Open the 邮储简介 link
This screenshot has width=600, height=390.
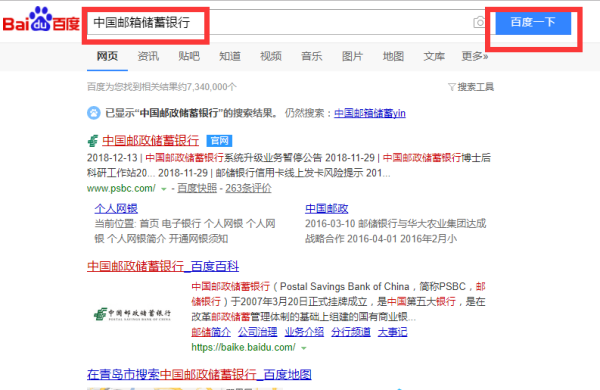211,332
